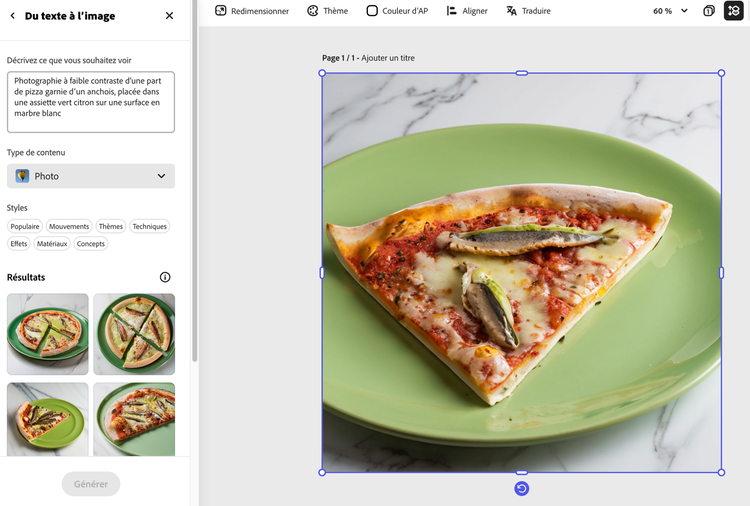Select the pizza slice image on canvas
Image resolution: width=750 pixels, height=506 pixels.
point(521,273)
